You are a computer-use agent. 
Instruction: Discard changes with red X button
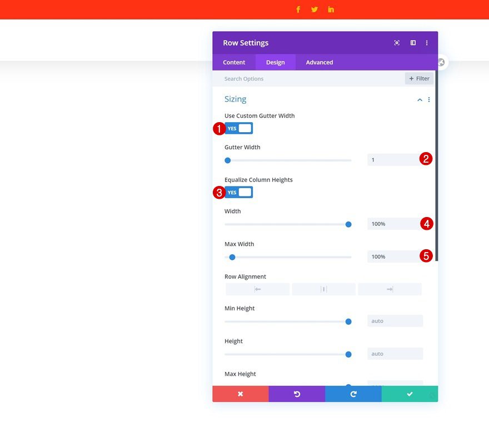[241, 394]
